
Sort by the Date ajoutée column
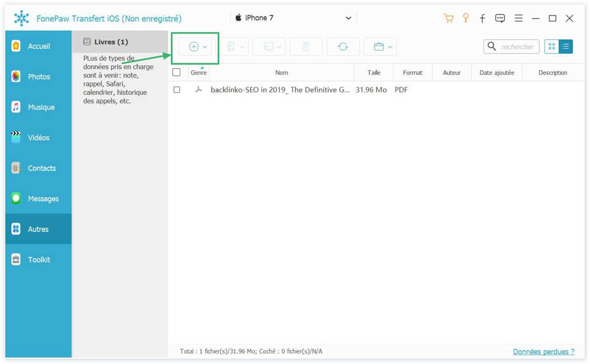[x=497, y=73]
